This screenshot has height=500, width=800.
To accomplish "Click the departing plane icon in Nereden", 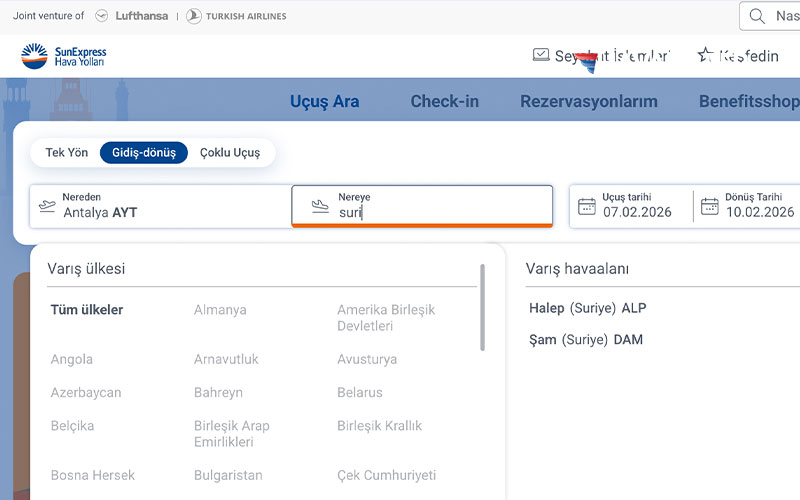I will click(47, 206).
